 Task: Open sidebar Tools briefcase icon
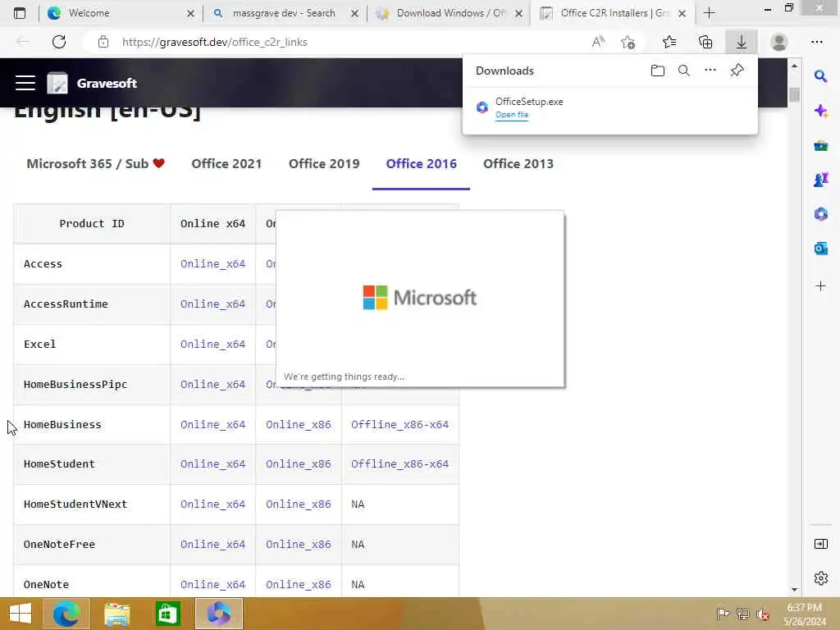(x=820, y=145)
